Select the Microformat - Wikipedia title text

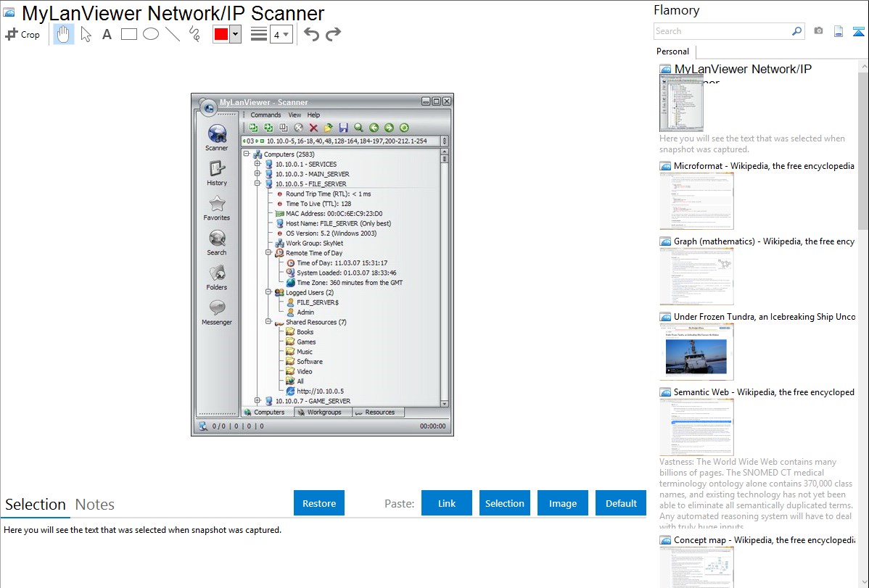(x=764, y=166)
